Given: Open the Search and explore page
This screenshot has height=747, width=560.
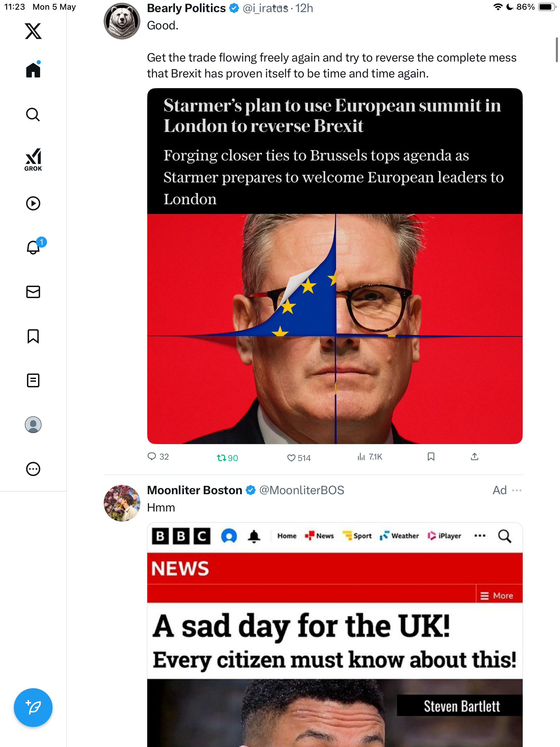Looking at the screenshot, I should coord(33,114).
